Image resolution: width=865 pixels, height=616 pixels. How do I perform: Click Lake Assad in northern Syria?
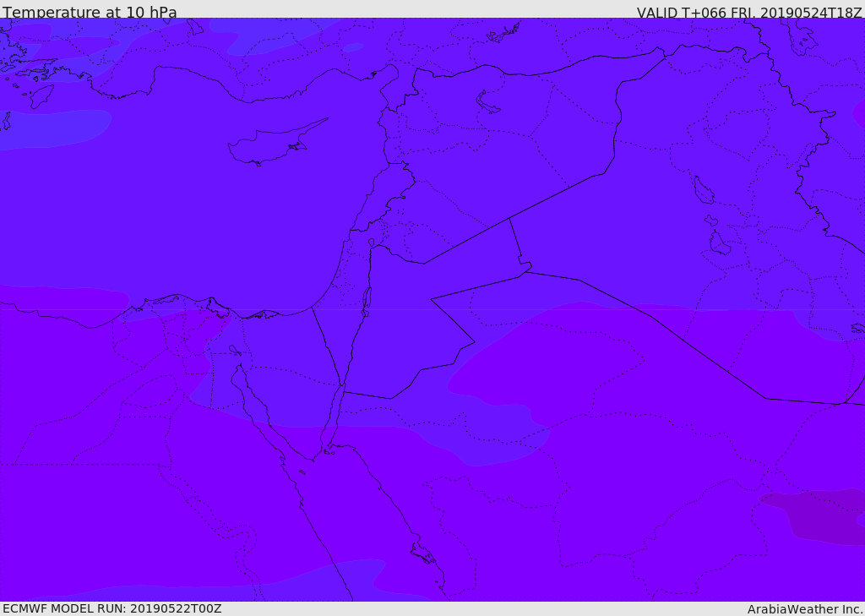click(x=487, y=102)
